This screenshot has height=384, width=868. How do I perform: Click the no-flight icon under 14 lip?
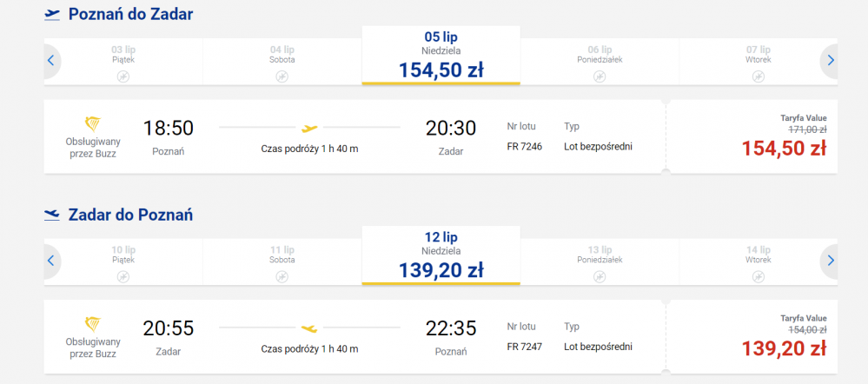click(x=759, y=276)
